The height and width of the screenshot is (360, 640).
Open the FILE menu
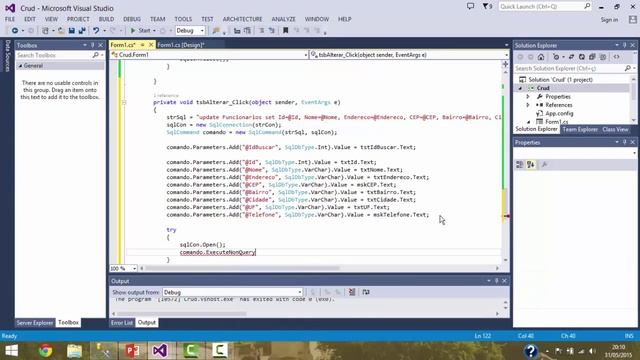coord(10,19)
